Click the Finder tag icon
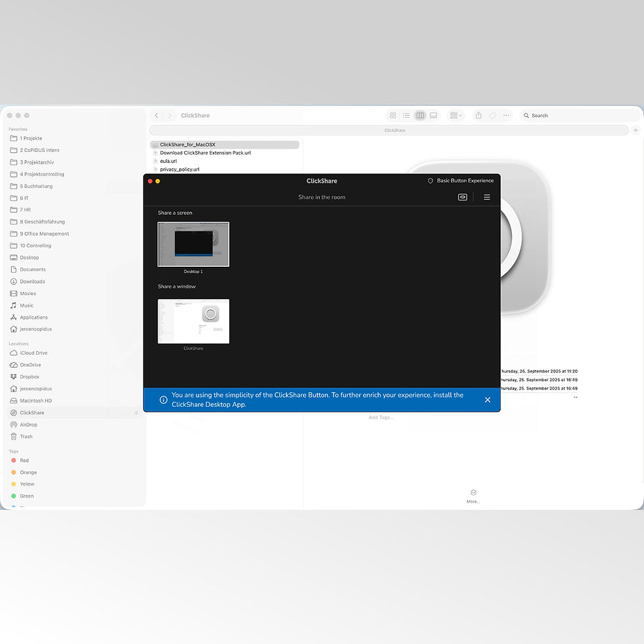The width and height of the screenshot is (644, 644). click(492, 116)
